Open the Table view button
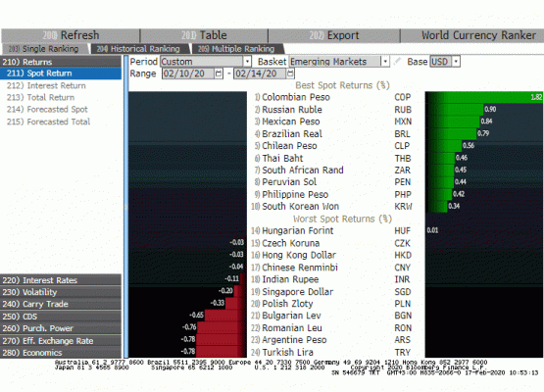Viewport: 544px width, 392px height. (204, 35)
